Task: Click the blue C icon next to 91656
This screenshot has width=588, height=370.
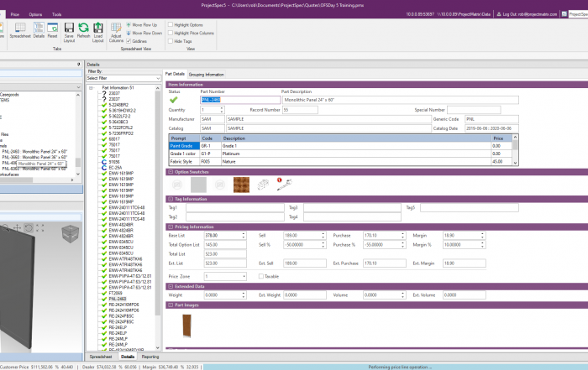Action: pos(104,162)
